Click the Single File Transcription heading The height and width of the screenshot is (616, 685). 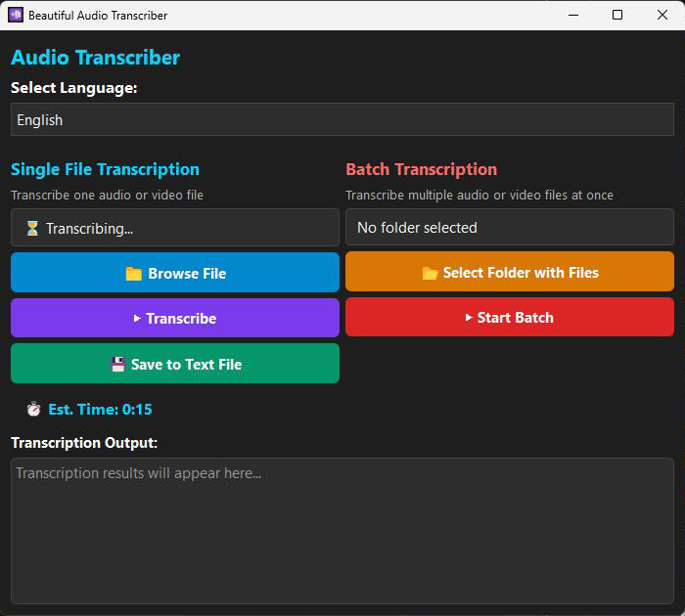[105, 169]
